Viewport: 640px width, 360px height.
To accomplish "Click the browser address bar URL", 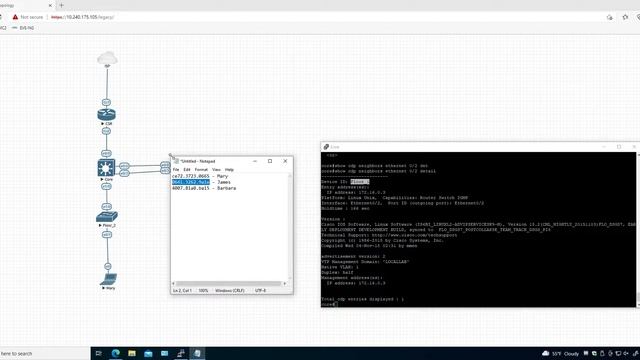I will [x=82, y=17].
